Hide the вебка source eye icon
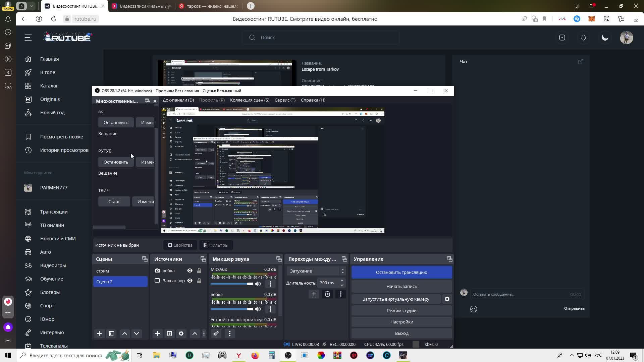The image size is (644, 362). [x=190, y=270]
